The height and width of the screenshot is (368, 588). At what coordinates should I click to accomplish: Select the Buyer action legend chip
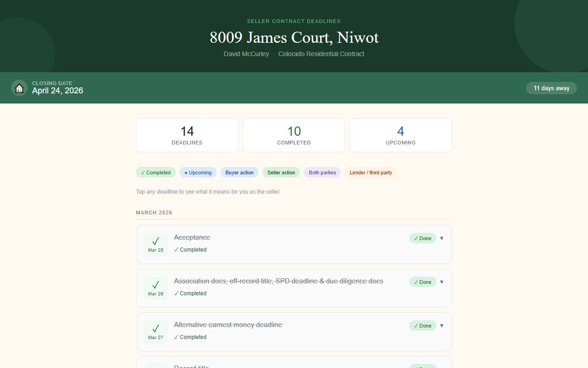pos(239,172)
